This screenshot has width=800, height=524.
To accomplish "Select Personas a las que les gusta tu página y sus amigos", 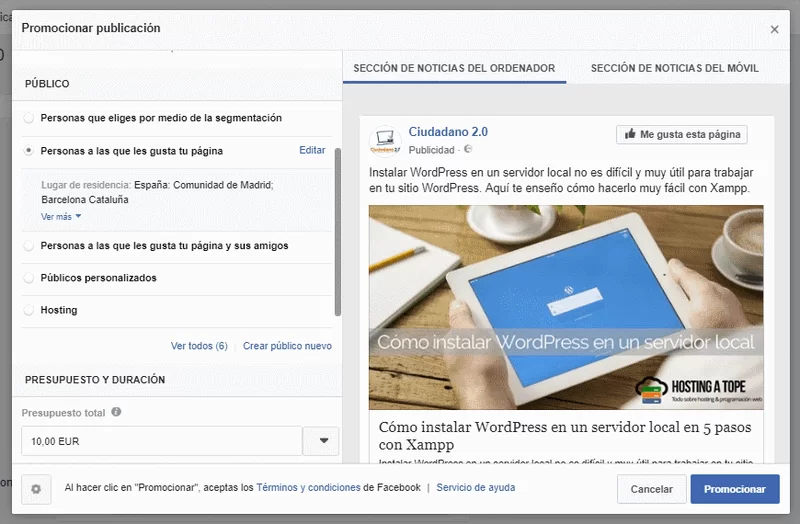I will [x=29, y=245].
